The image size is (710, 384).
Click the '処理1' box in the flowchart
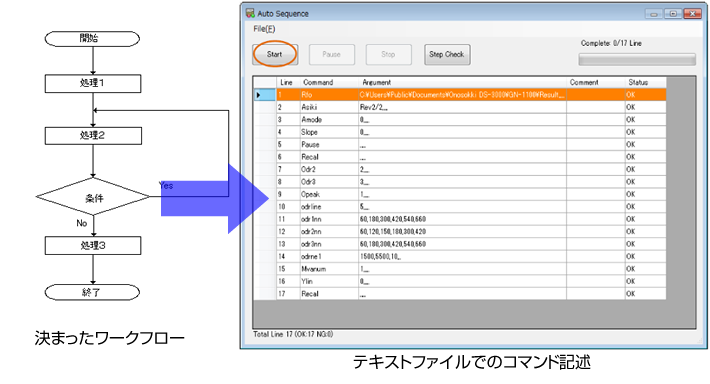pyautogui.click(x=93, y=83)
